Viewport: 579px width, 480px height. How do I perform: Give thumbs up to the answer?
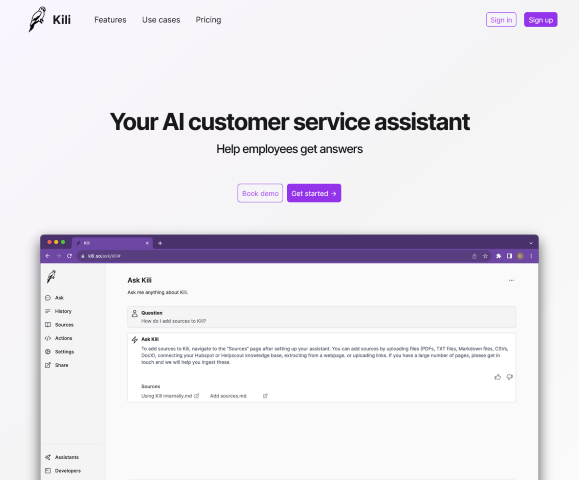pyautogui.click(x=498, y=377)
